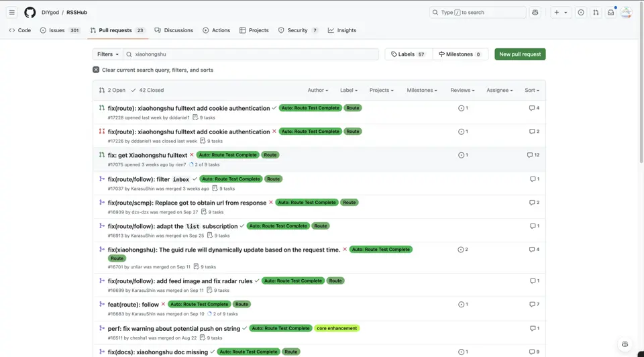The height and width of the screenshot is (357, 644).
Task: Open the user profile avatar menu
Action: [626, 12]
